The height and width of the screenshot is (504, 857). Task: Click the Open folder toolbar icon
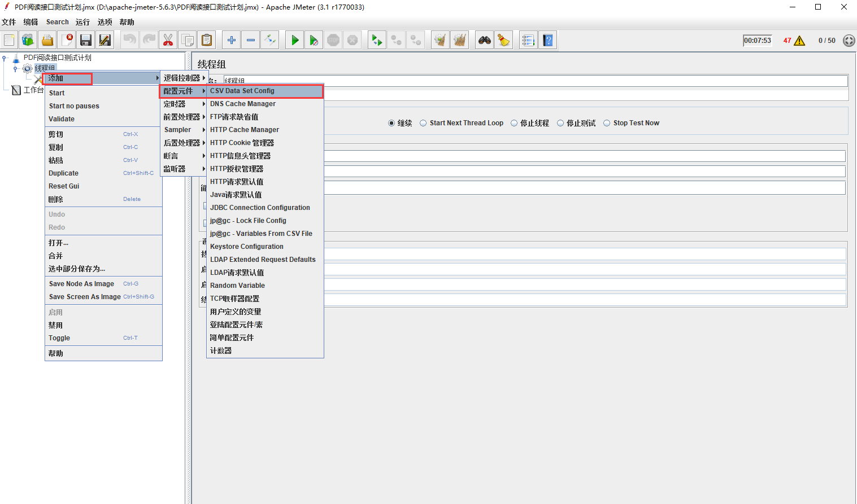point(47,40)
